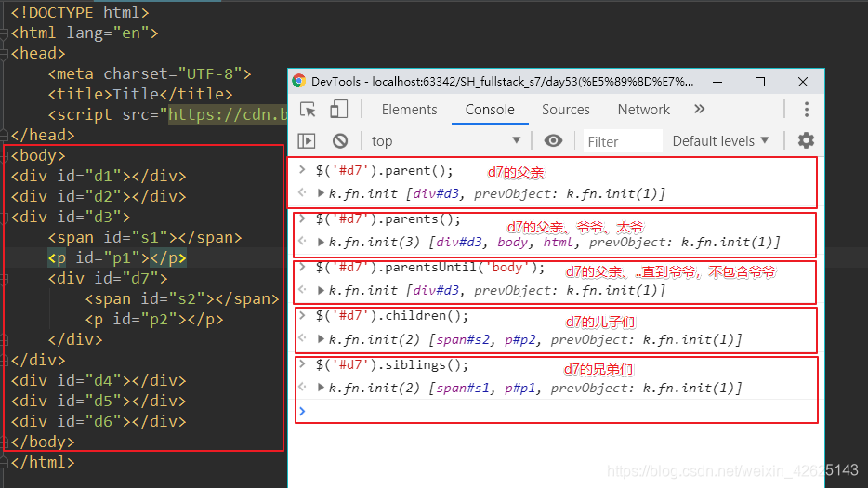Screen dimensions: 868x488
Task: Click the <span id="s2"> line in editor
Action: pyautogui.click(x=181, y=299)
